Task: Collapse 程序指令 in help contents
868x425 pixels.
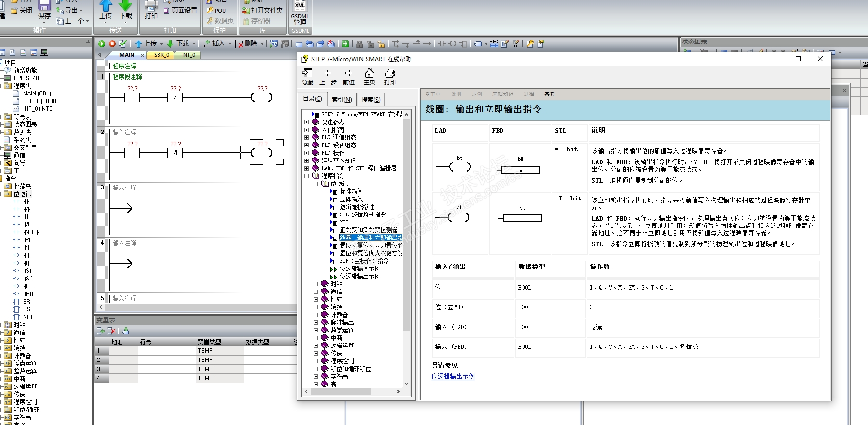Action: coord(306,176)
